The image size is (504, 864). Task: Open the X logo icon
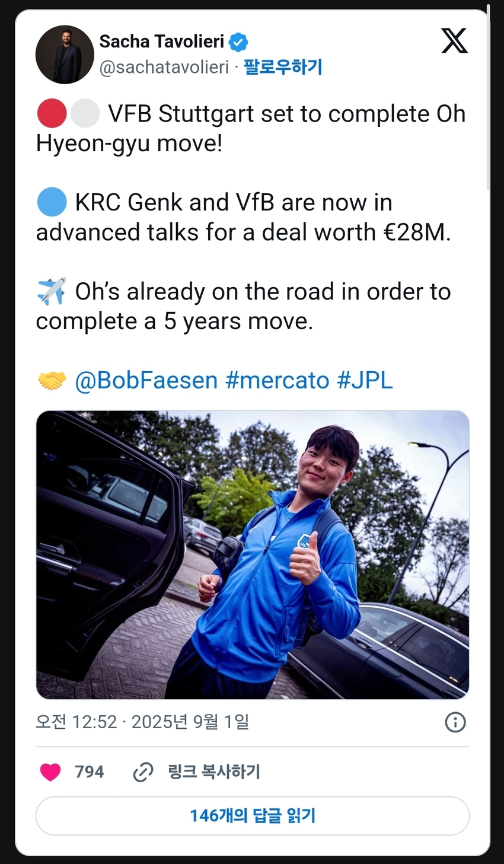pos(454,41)
